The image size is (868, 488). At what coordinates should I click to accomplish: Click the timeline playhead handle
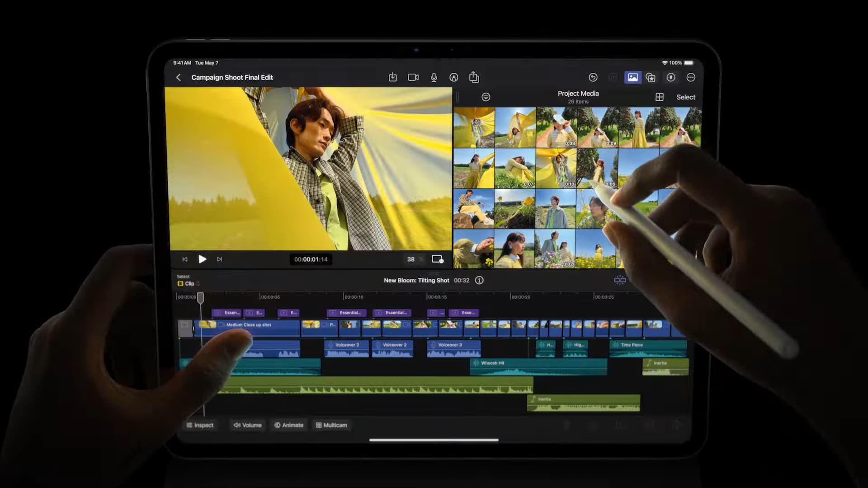pos(200,297)
